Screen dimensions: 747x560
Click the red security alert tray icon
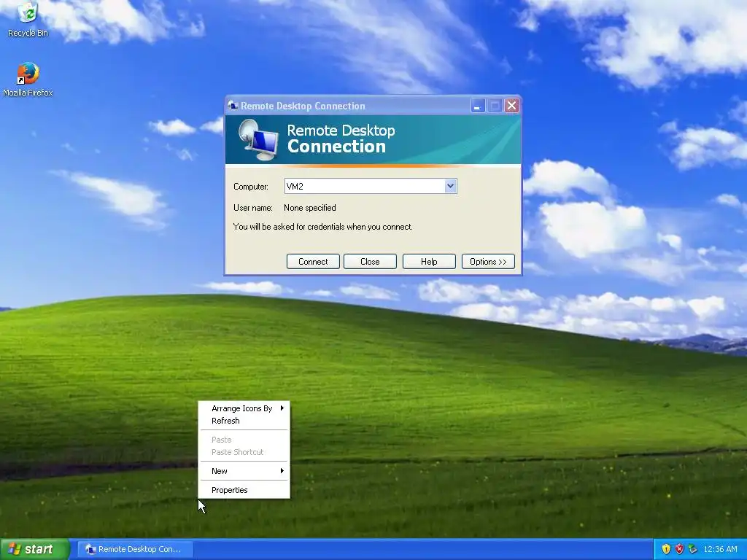click(x=679, y=549)
